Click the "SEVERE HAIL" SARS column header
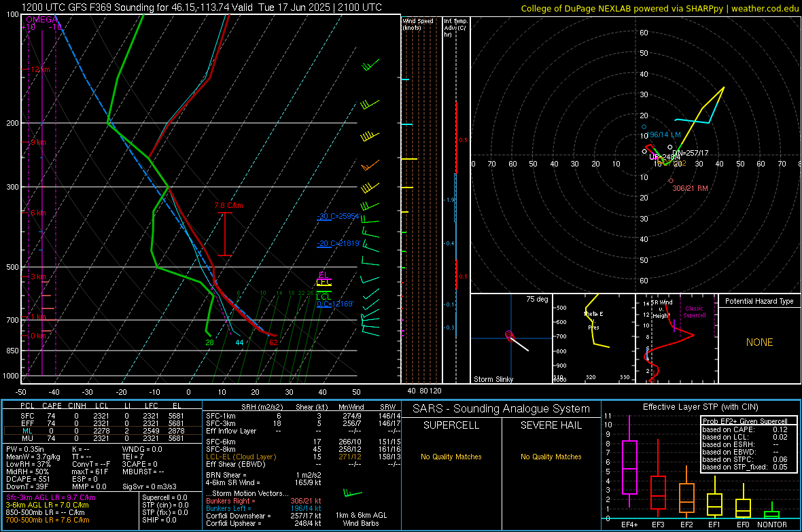The image size is (802, 532). coord(551,425)
